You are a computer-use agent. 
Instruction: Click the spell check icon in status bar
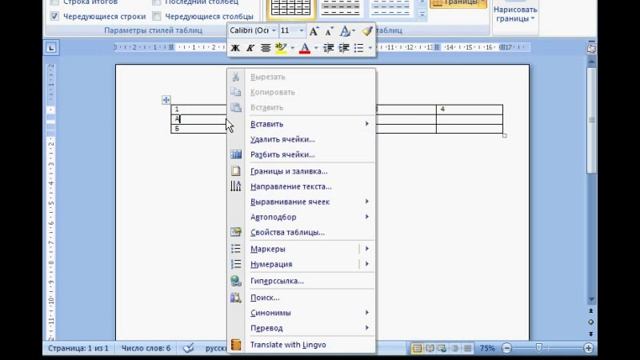coord(188,348)
